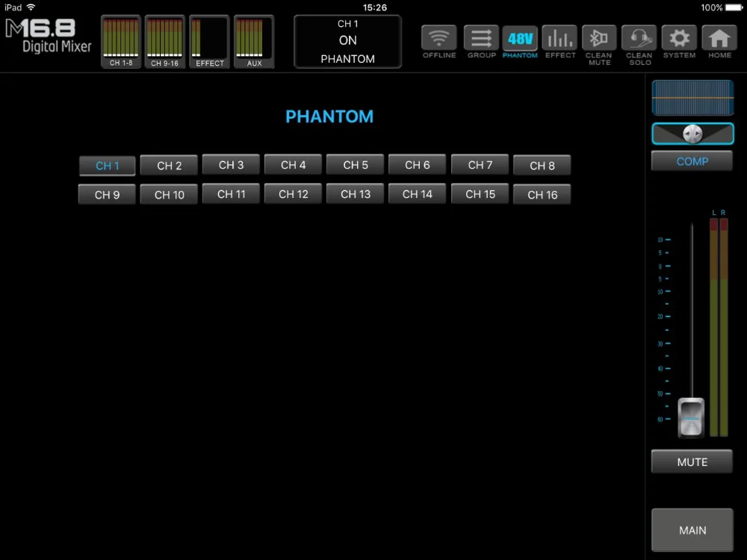Open the AUX meter bank
The image size is (747, 560).
coord(254,42)
